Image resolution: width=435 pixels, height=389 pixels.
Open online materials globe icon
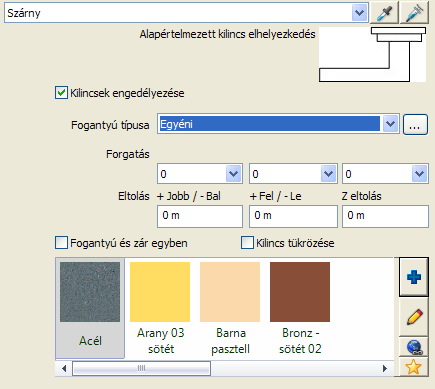pos(414,347)
